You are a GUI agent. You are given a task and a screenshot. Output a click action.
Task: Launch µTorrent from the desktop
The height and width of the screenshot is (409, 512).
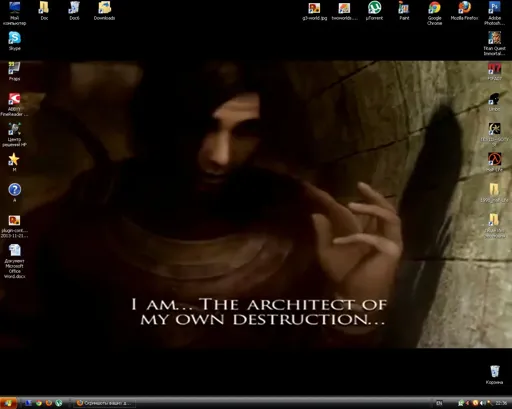(374, 11)
